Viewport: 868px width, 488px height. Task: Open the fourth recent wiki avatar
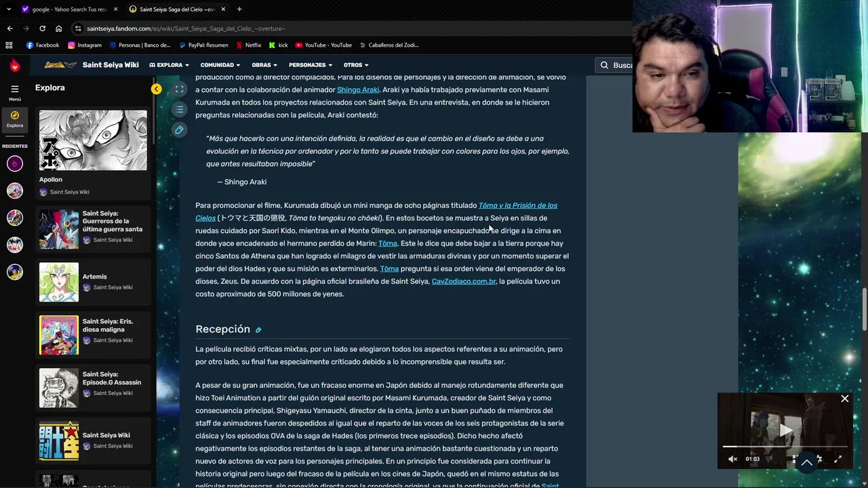[x=14, y=245]
